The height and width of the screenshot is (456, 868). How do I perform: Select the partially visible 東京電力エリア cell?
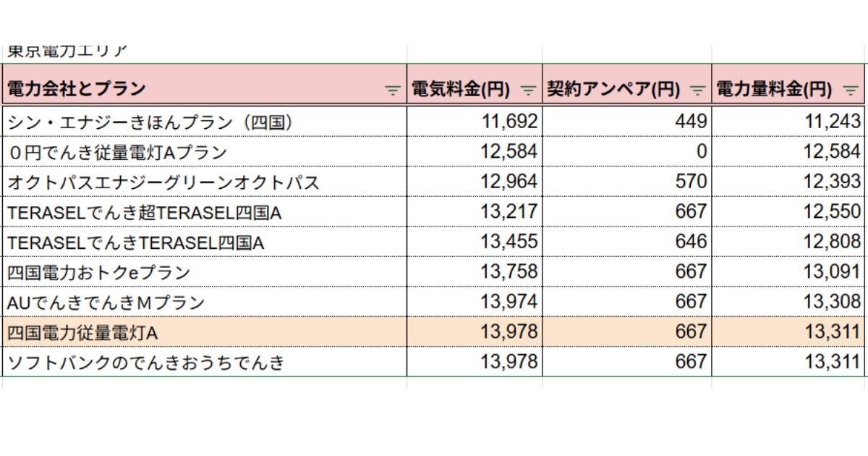tap(204, 54)
